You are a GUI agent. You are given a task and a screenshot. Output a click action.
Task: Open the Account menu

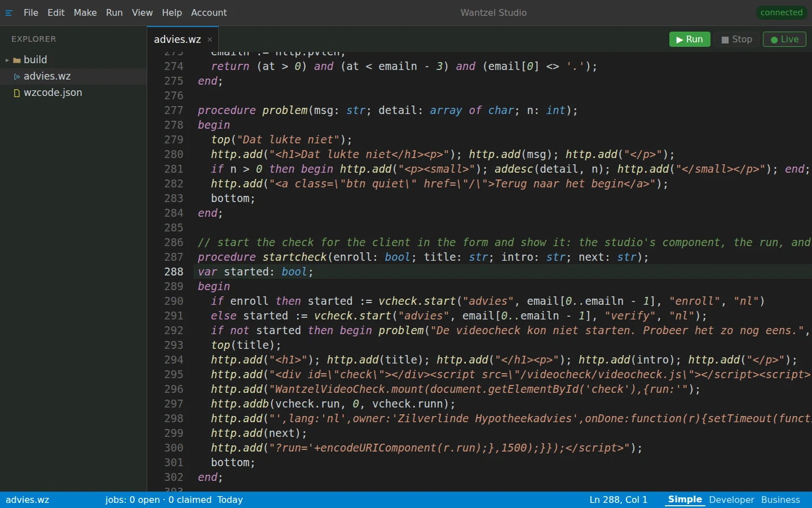[x=209, y=12]
